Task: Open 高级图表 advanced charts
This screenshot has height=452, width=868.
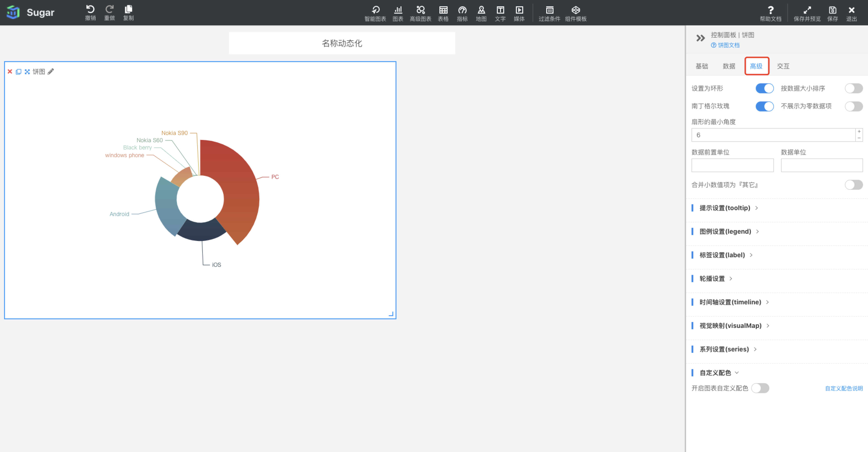Action: pos(420,14)
